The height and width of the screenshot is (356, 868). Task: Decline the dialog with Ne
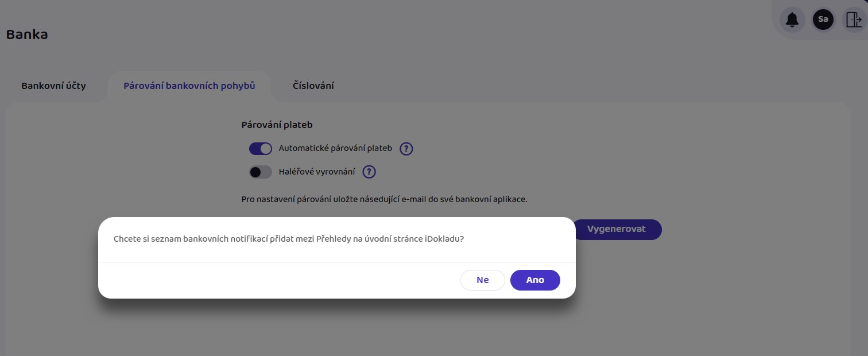click(x=483, y=280)
